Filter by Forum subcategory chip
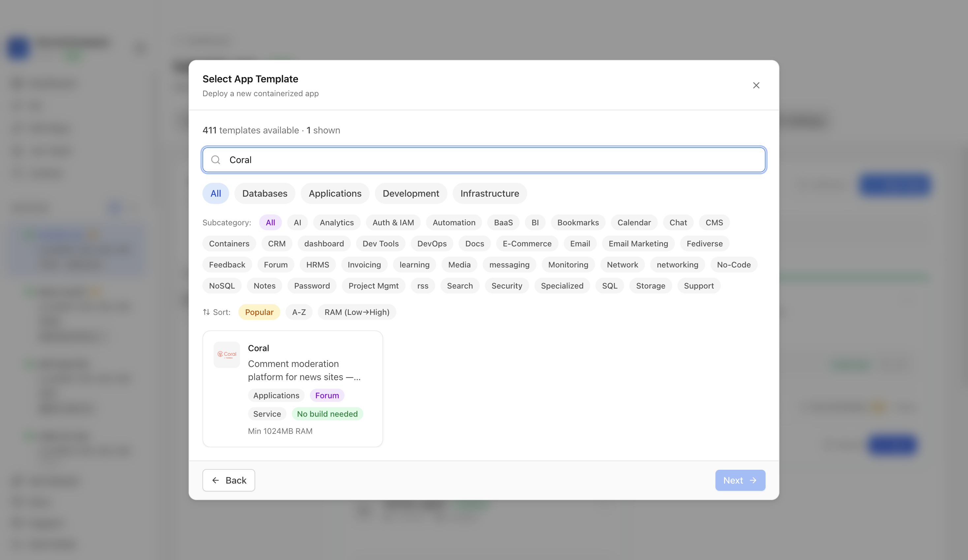Viewport: 968px width, 560px height. [276, 265]
